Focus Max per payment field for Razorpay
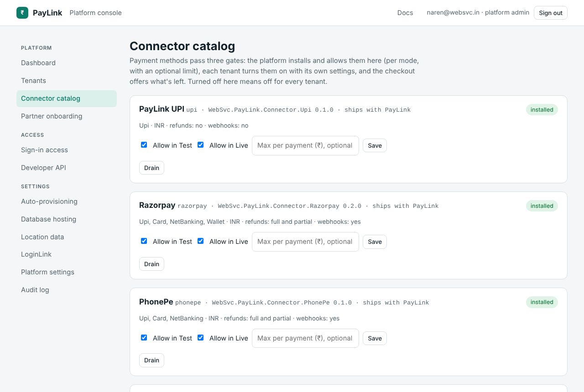The width and height of the screenshot is (584, 392). pyautogui.click(x=305, y=242)
